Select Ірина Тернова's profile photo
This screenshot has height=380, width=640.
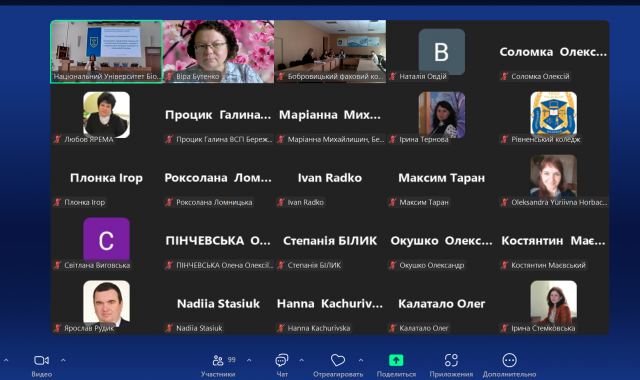pos(442,114)
